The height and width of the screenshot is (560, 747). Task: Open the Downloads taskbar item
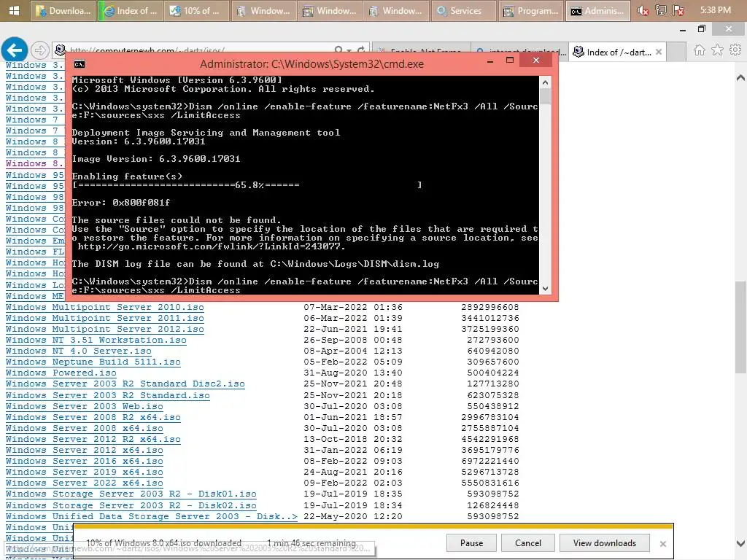click(x=63, y=10)
